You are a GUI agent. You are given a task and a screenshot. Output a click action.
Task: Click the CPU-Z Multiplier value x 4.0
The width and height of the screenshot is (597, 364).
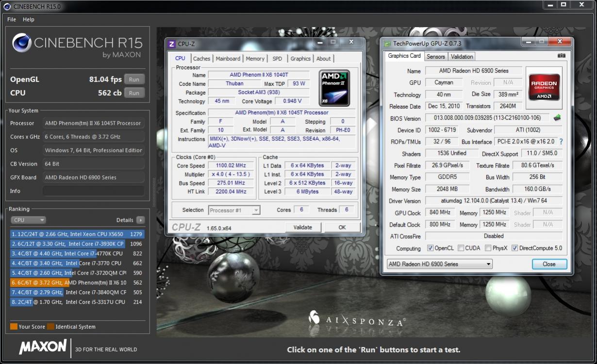[x=232, y=174]
